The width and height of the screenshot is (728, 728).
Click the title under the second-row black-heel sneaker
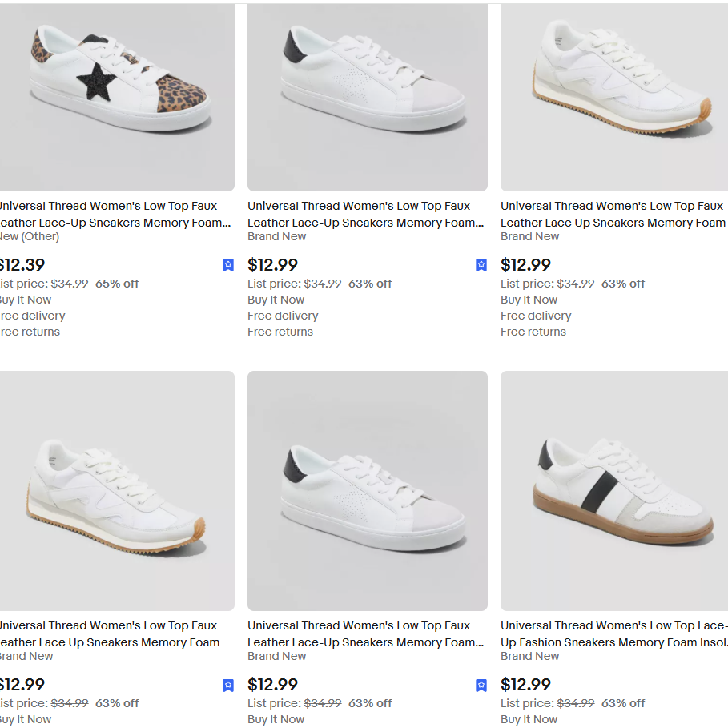[367, 634]
